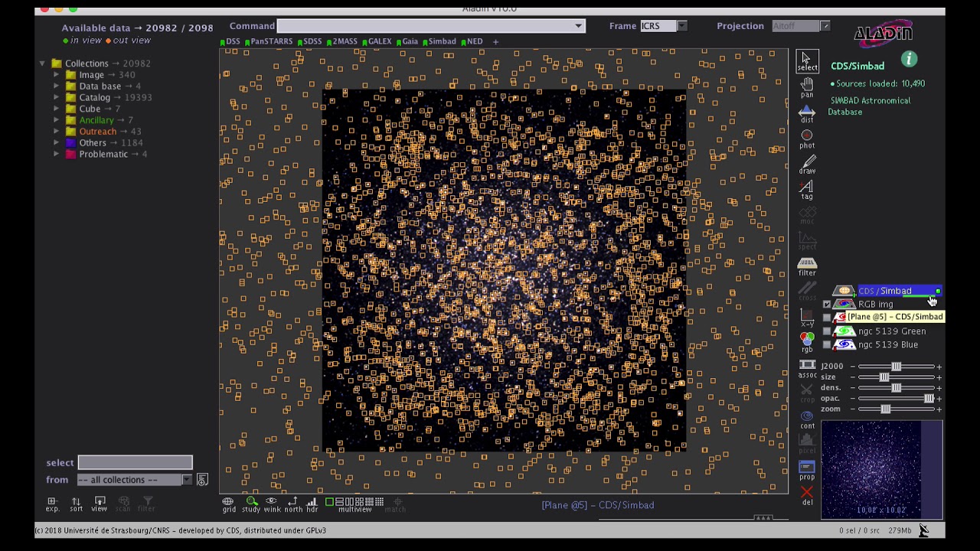
Task: Click the select filter text field
Action: 135,462
